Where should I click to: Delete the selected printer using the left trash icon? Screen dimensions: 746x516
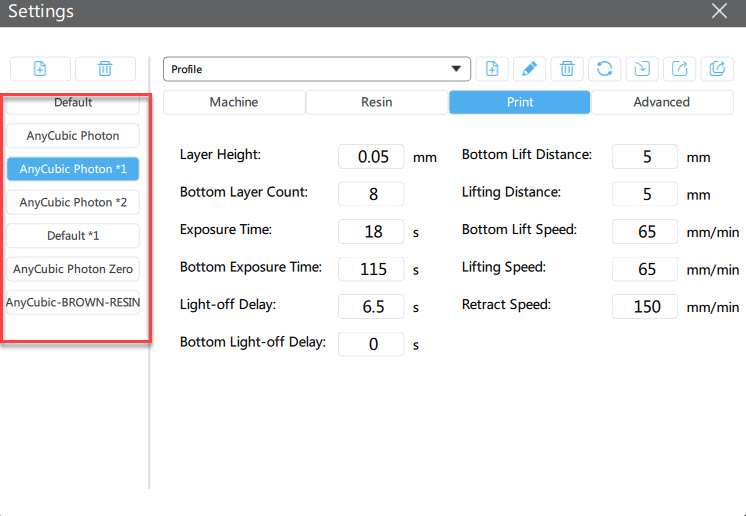[x=105, y=69]
